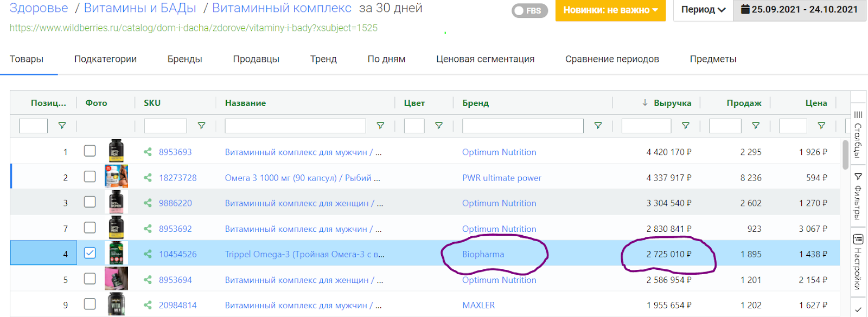868x317 pixels.
Task: Open the MAXLER brand link
Action: coord(478,305)
